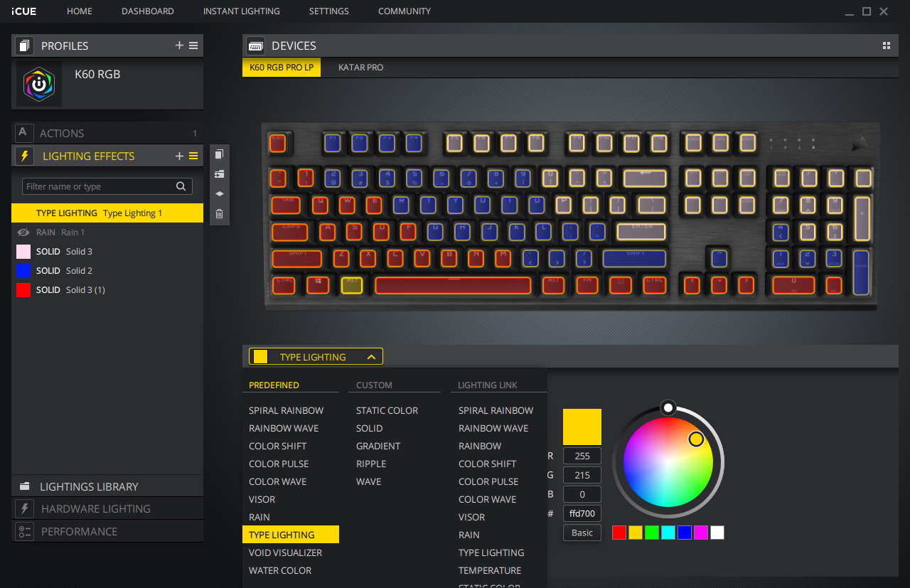Click the yellow picker handle on color wheel
This screenshot has height=588, width=910.
[x=696, y=439]
